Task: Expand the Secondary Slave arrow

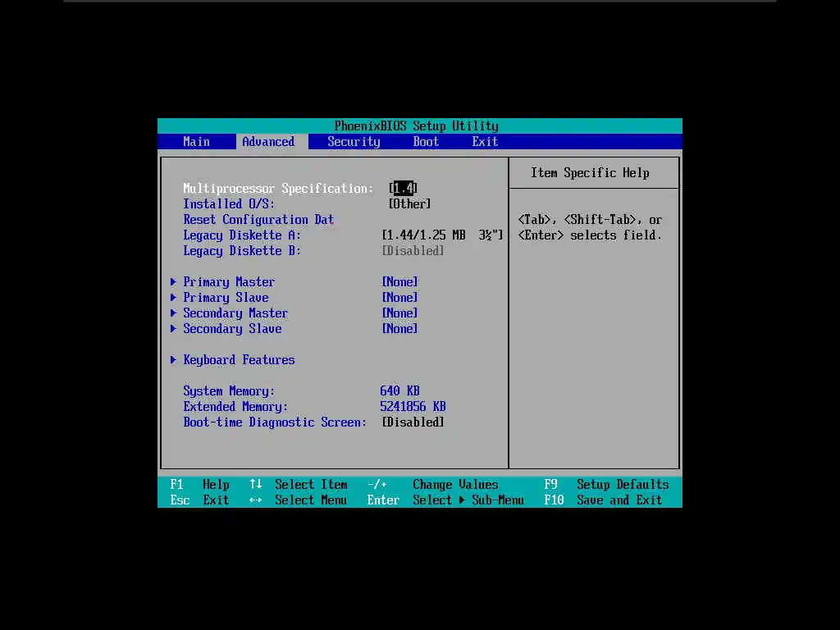Action: pos(173,328)
